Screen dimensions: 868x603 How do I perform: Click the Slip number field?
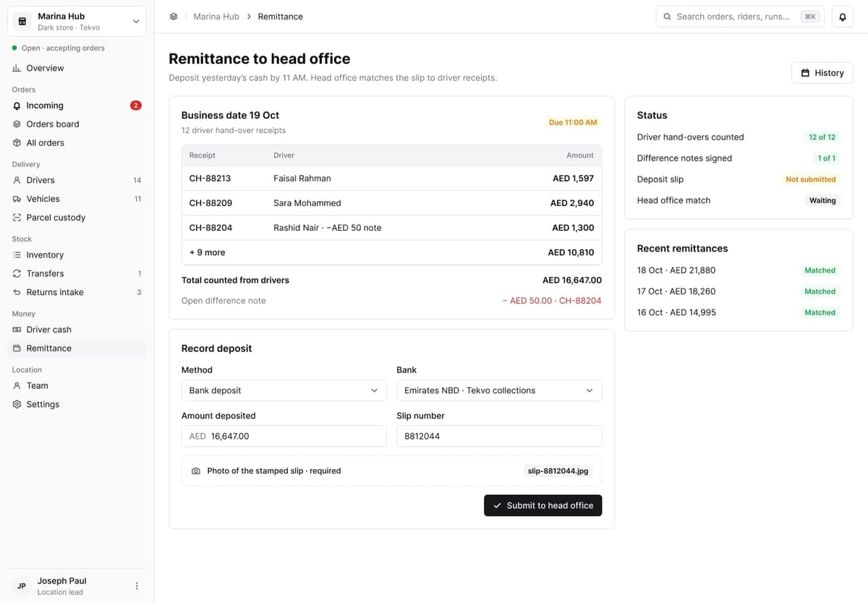click(x=499, y=436)
